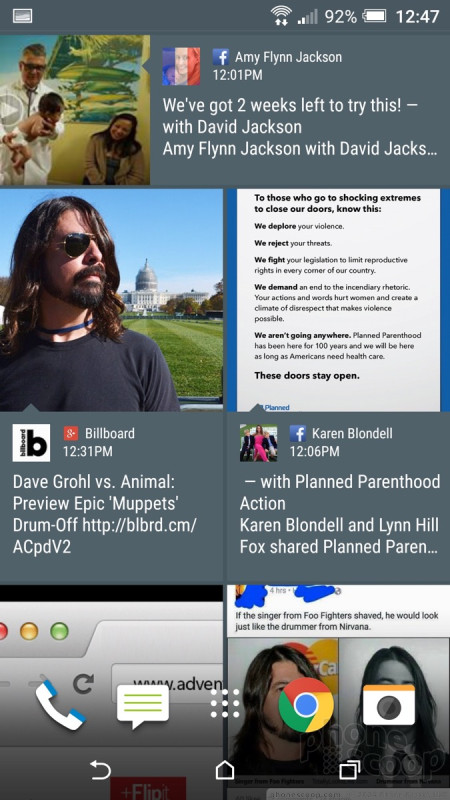Image resolution: width=450 pixels, height=800 pixels.
Task: Open Billboard Dave Grohl photo
Action: coord(111,300)
